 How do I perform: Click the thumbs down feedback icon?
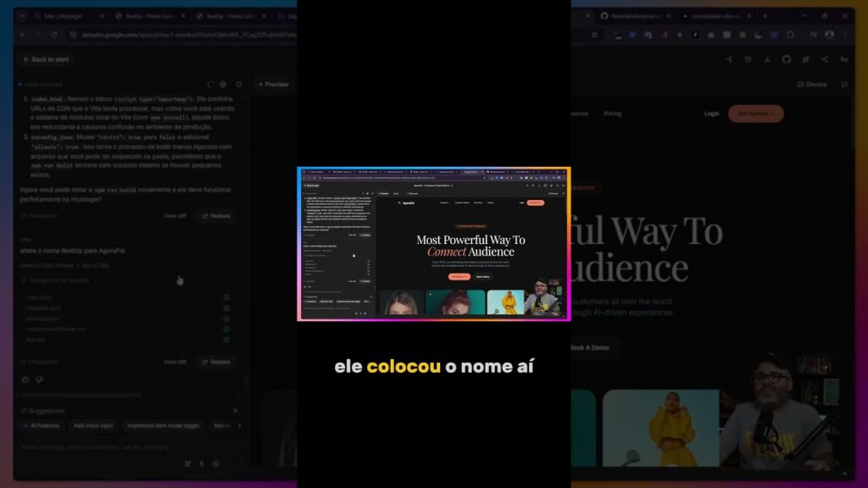tap(39, 380)
